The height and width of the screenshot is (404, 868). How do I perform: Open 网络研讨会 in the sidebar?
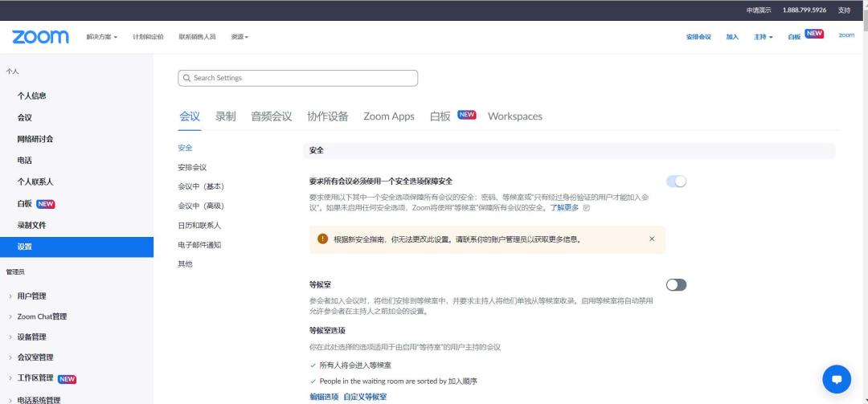click(35, 139)
